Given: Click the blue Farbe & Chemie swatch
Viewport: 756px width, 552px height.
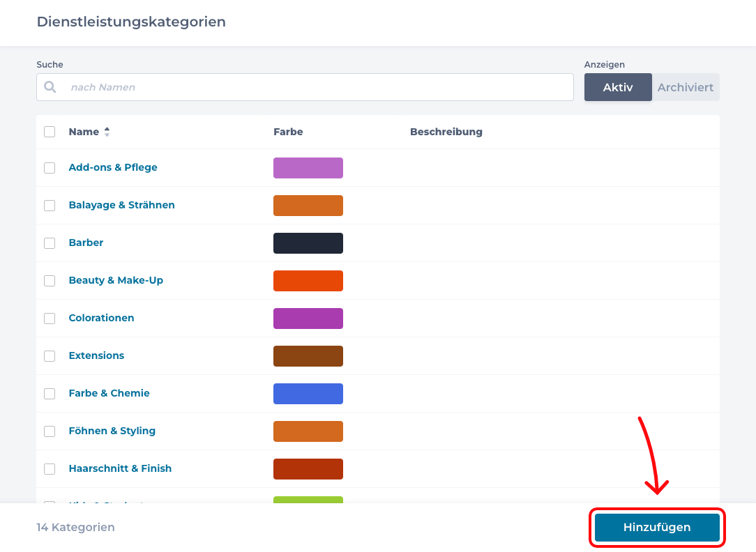Looking at the screenshot, I should 308,394.
